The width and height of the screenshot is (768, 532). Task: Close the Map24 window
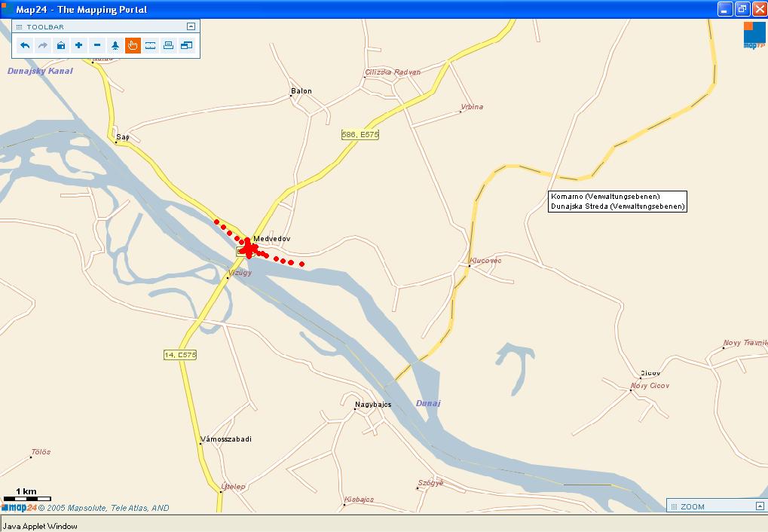point(760,9)
